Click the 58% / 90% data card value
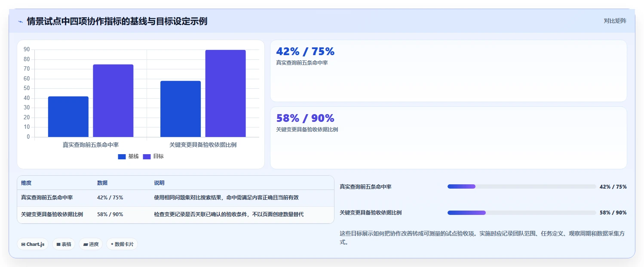 (x=305, y=118)
